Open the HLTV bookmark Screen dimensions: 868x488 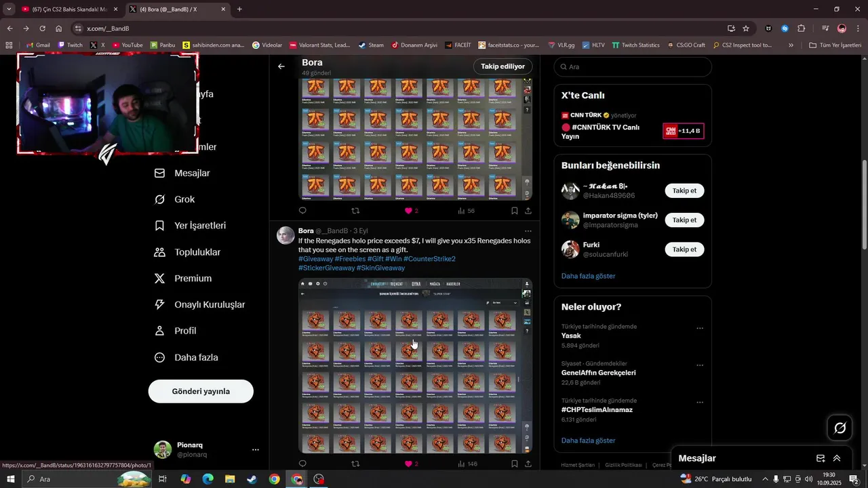coord(593,45)
